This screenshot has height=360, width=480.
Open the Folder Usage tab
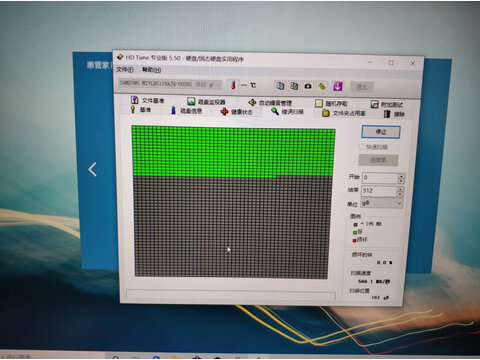pos(344,113)
